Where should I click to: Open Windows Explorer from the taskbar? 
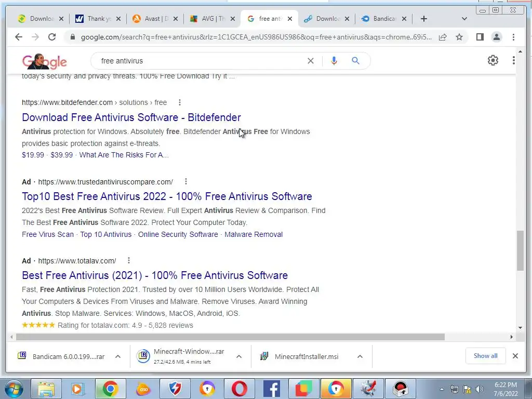pos(46,389)
